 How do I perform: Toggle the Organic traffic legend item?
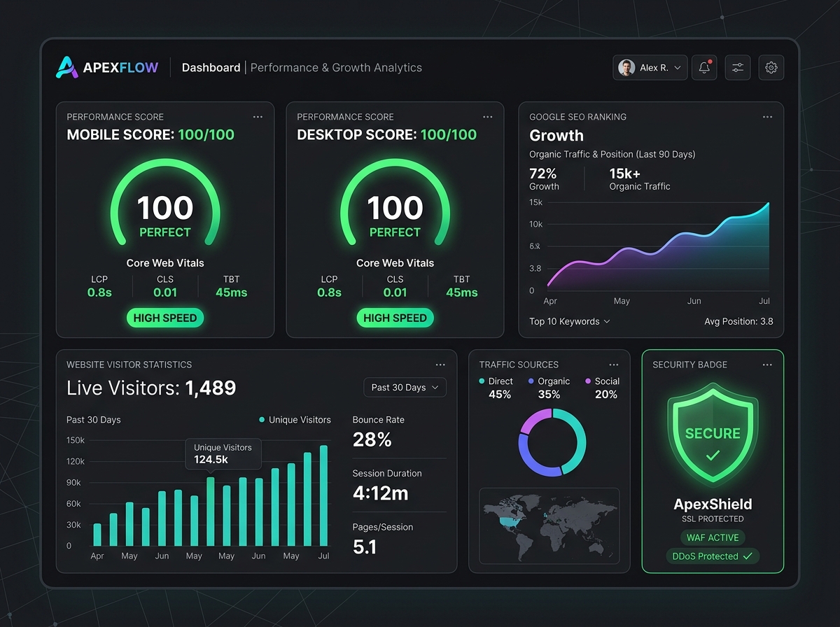(549, 381)
